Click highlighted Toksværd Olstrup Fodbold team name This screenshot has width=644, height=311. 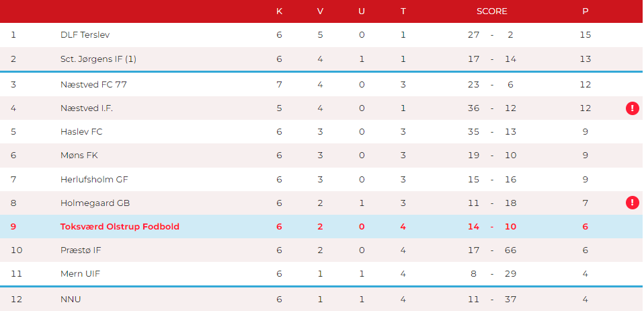[x=120, y=227]
